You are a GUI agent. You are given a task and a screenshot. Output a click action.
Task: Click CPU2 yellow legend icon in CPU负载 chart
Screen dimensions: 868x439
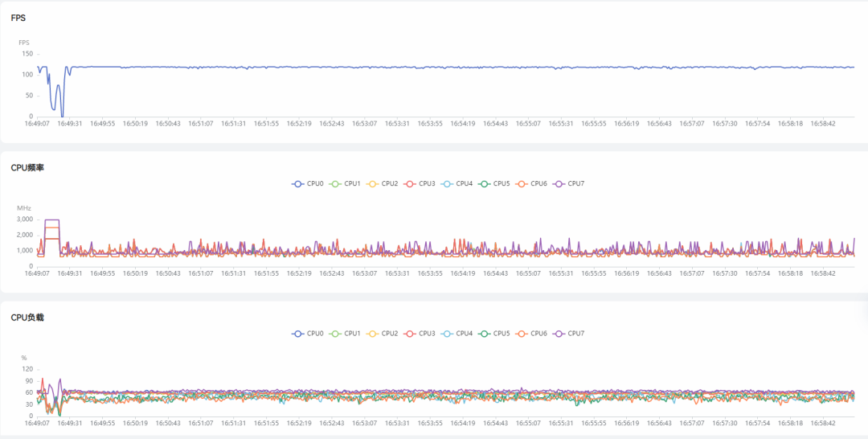pos(373,333)
